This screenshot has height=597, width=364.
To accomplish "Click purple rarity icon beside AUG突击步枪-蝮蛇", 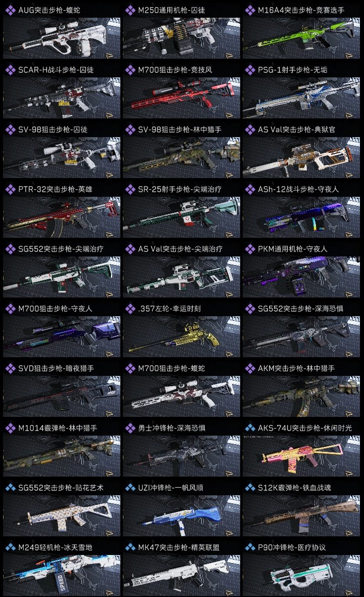I will [x=10, y=10].
